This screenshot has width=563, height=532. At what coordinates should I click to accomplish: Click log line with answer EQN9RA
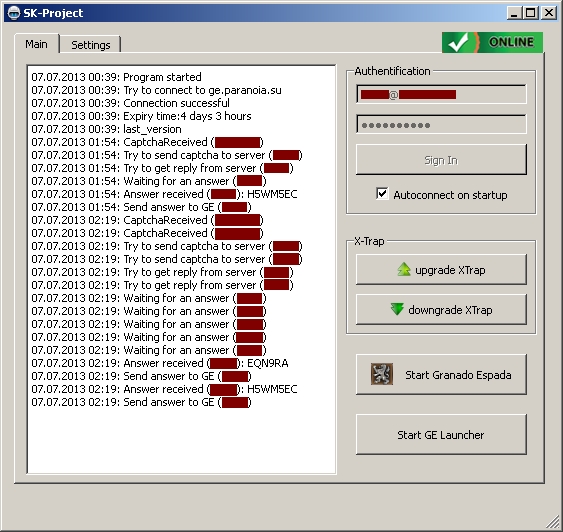(160, 363)
